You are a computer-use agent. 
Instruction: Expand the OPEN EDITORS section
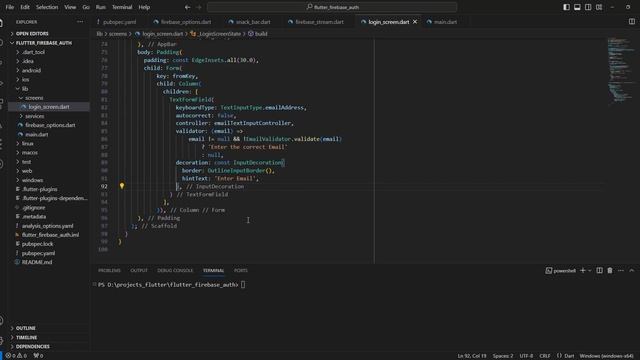(32, 33)
